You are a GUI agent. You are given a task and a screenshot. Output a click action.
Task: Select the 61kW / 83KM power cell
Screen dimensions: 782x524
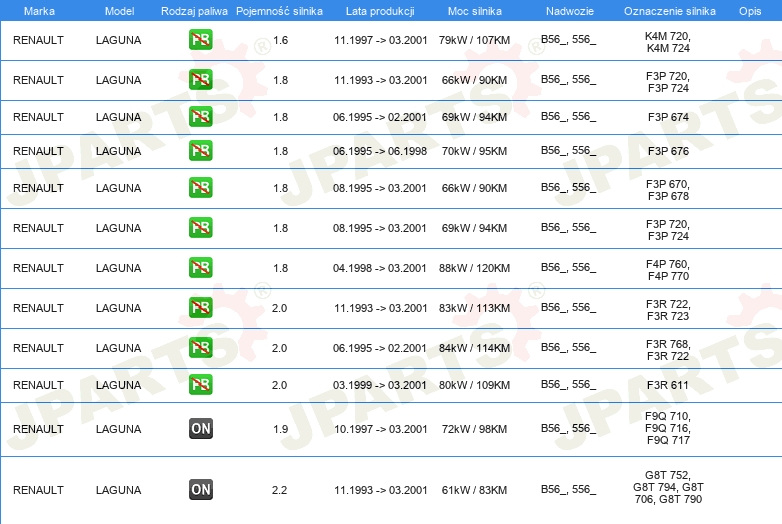click(474, 490)
